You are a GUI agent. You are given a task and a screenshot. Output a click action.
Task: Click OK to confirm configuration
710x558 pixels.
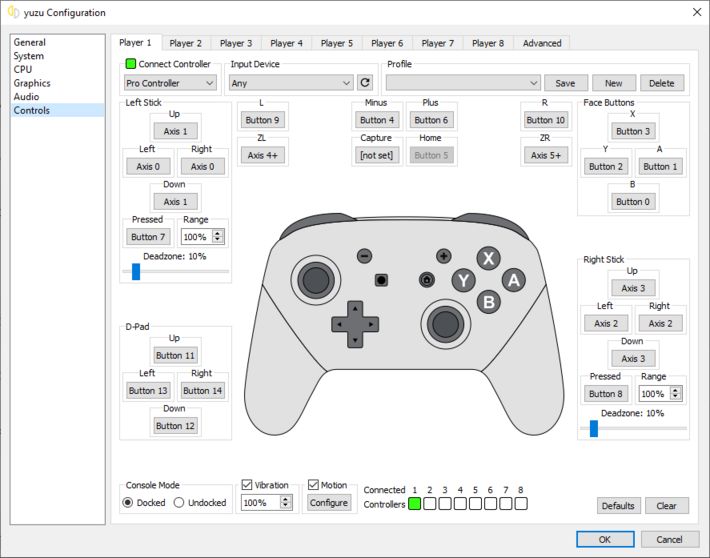point(605,539)
